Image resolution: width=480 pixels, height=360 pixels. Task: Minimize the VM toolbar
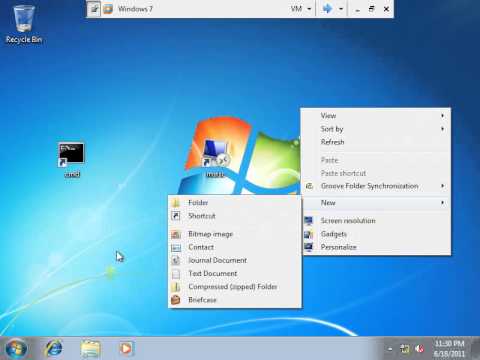[358, 10]
